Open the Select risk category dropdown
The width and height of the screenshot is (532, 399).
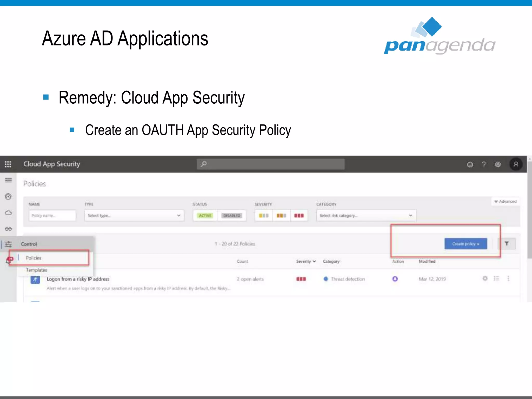[366, 216]
